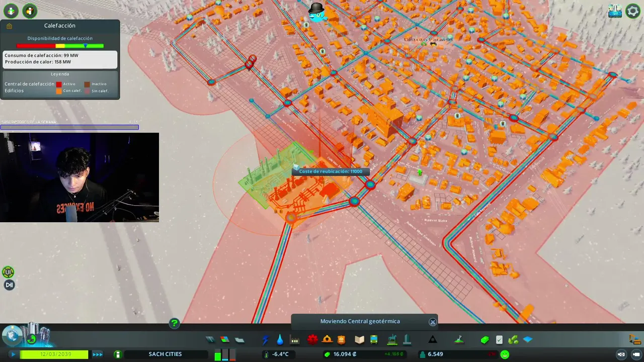Click the money balance 16.094 display
The image size is (644, 362).
(345, 354)
